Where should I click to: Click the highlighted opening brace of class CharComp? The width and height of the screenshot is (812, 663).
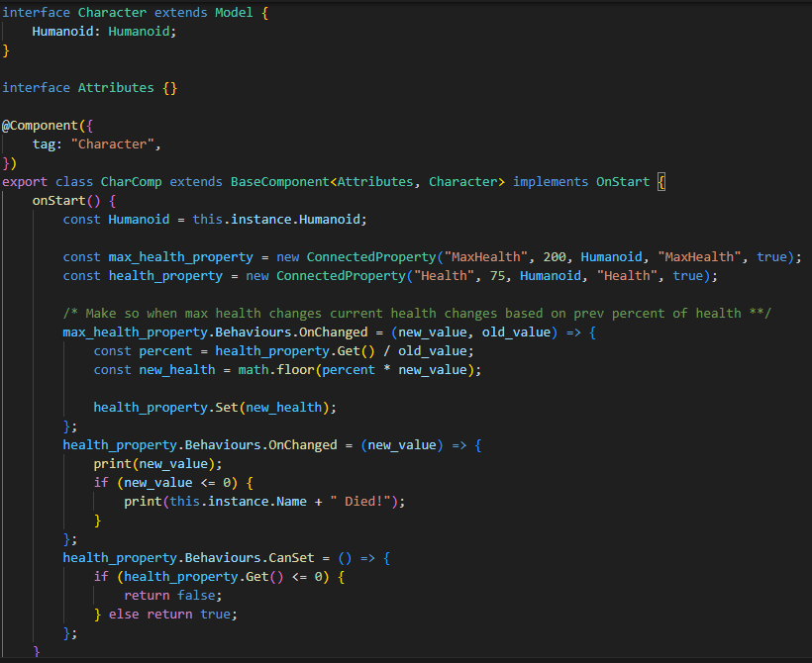pyautogui.click(x=661, y=182)
